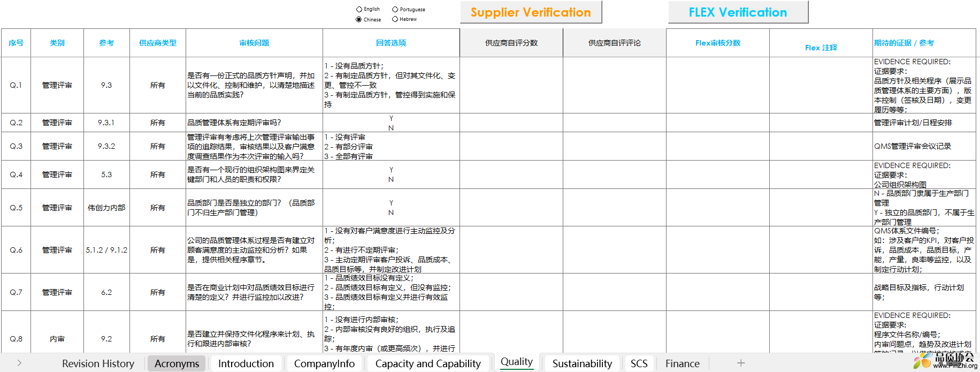Click the reference cell 9.3.2
This screenshot has height=372, width=980.
(106, 146)
